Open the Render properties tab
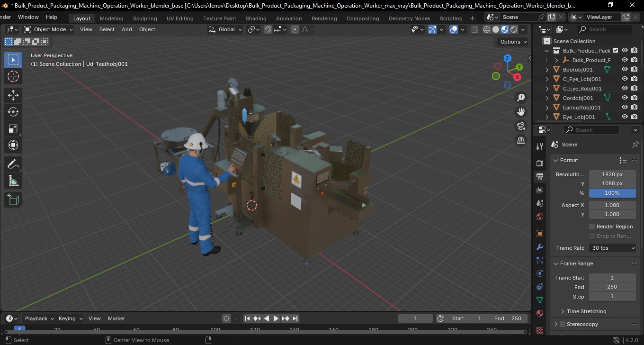The image size is (644, 345). [x=540, y=163]
